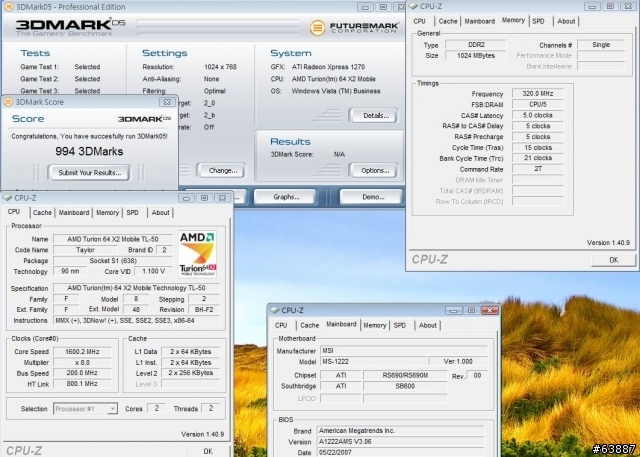Click the Channels # Single field
The image size is (640, 457).
click(x=601, y=45)
